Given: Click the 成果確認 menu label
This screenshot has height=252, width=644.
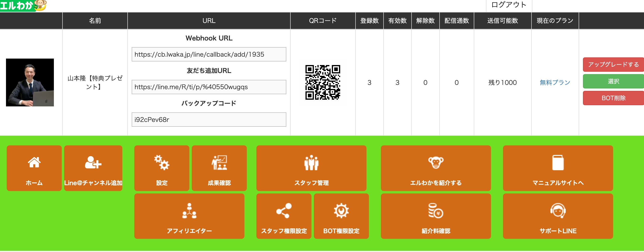Looking at the screenshot, I should point(219,183).
